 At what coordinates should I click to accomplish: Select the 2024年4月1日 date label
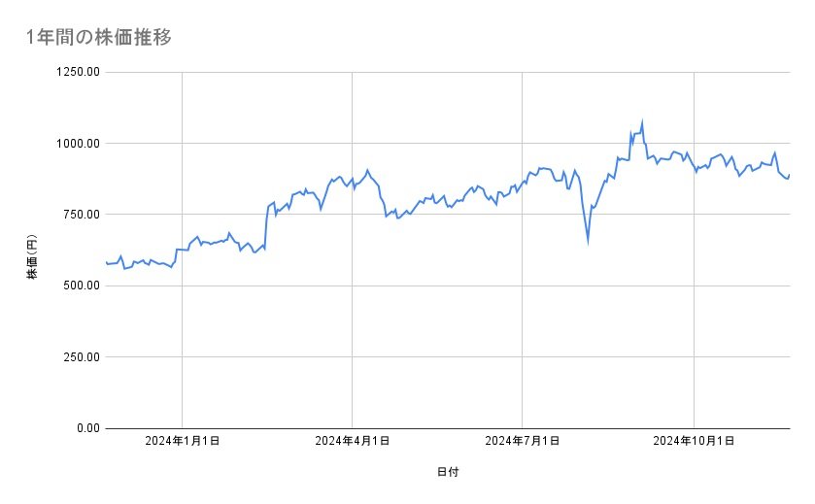[352, 442]
